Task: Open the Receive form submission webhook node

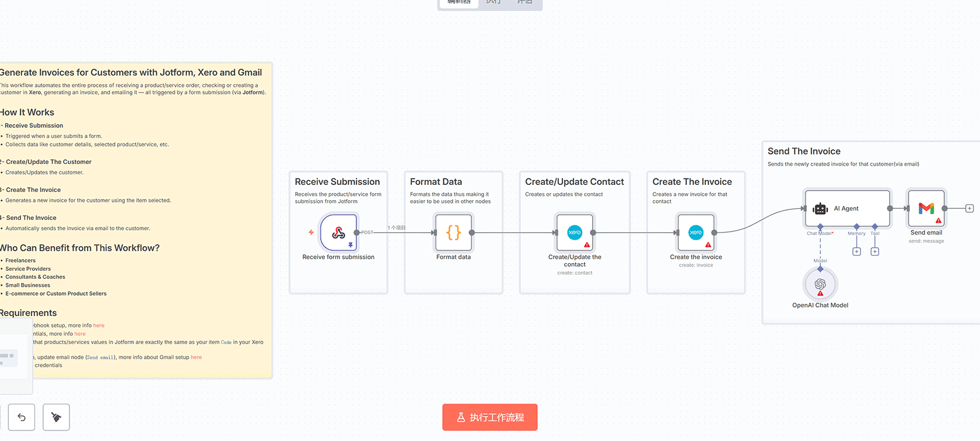Action: pyautogui.click(x=338, y=233)
